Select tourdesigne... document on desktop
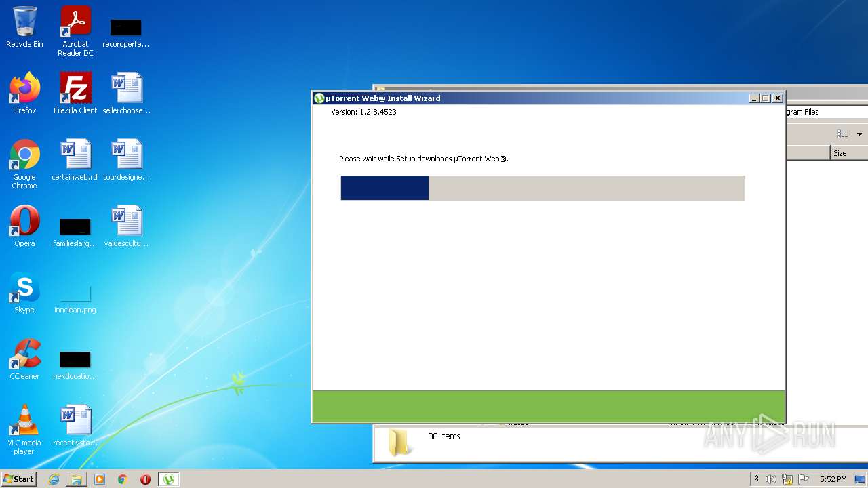The height and width of the screenshot is (488, 868). (x=126, y=159)
